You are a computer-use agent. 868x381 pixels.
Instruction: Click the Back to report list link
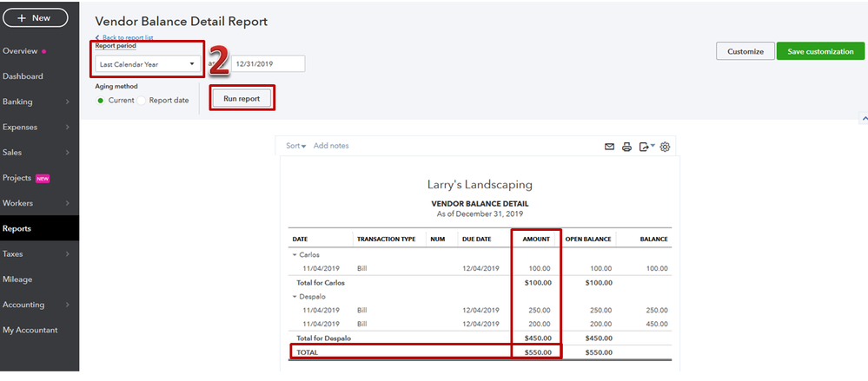(x=124, y=37)
